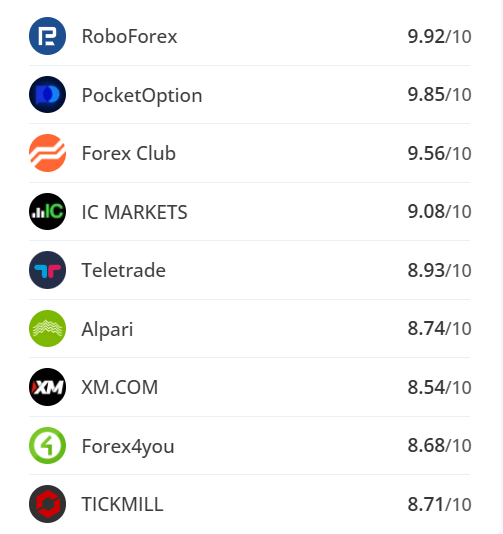Follow the XM.COM name link
This screenshot has width=503, height=534.
[120, 388]
